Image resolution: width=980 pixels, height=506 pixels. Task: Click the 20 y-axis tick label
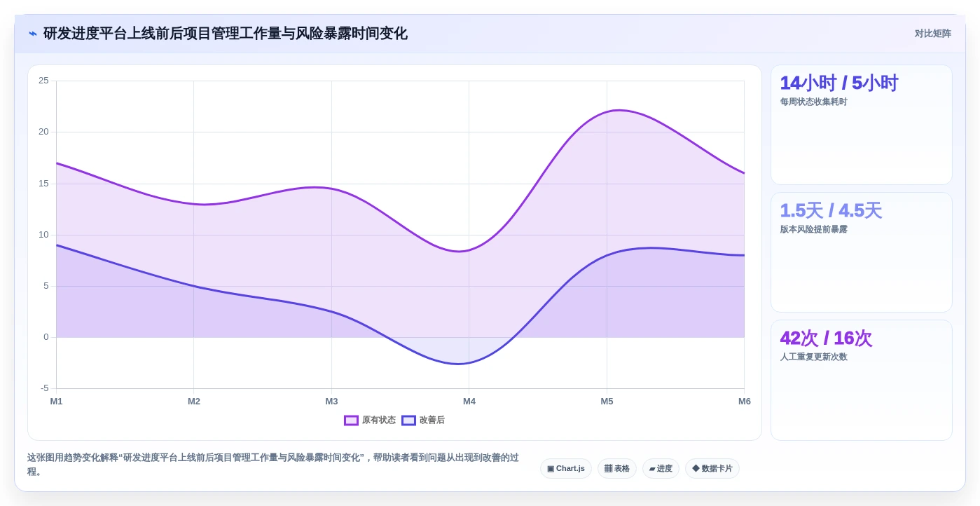(x=43, y=132)
